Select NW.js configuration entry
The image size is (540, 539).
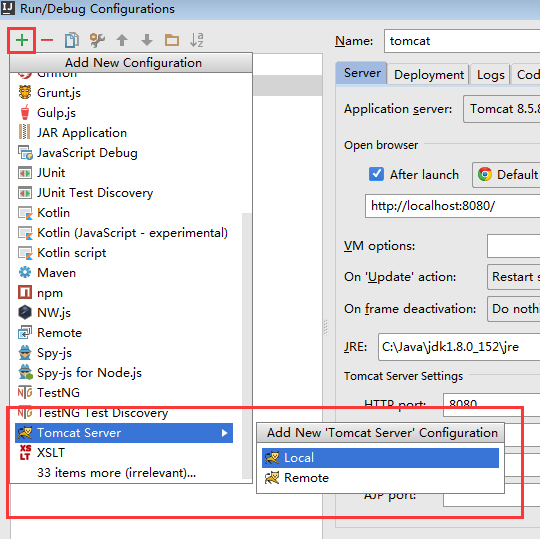coord(125,312)
